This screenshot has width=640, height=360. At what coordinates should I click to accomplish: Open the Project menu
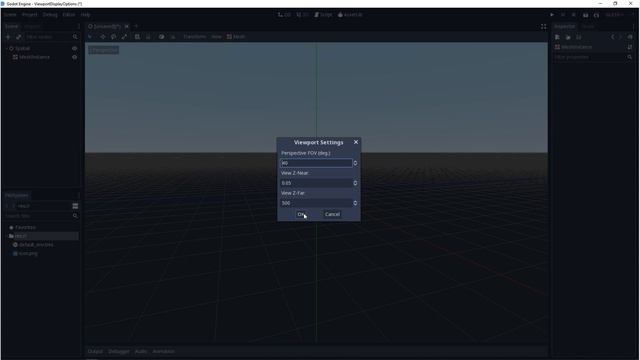(29, 15)
